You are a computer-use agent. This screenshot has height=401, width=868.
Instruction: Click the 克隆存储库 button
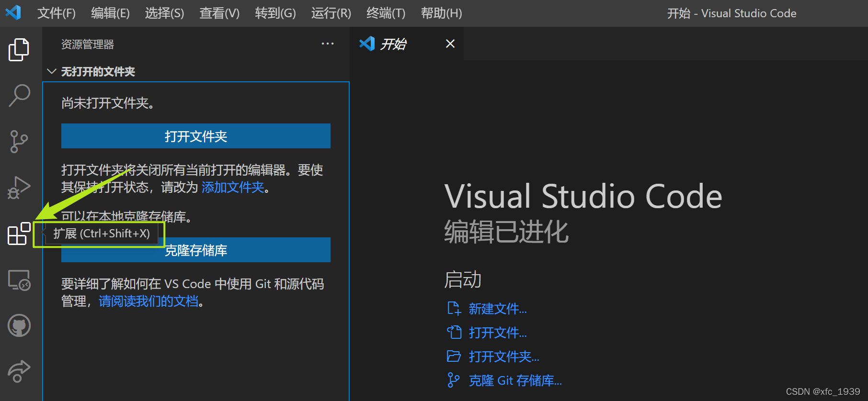(196, 250)
